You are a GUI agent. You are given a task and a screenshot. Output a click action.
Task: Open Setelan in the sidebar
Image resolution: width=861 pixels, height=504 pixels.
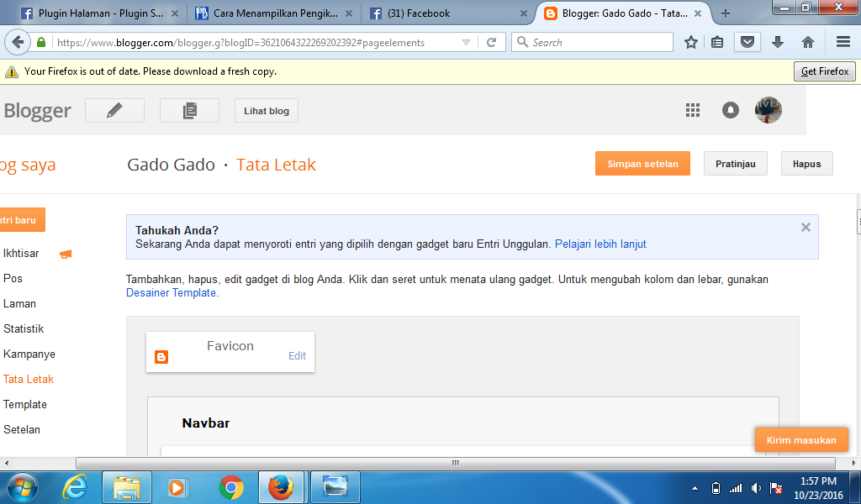(x=21, y=430)
